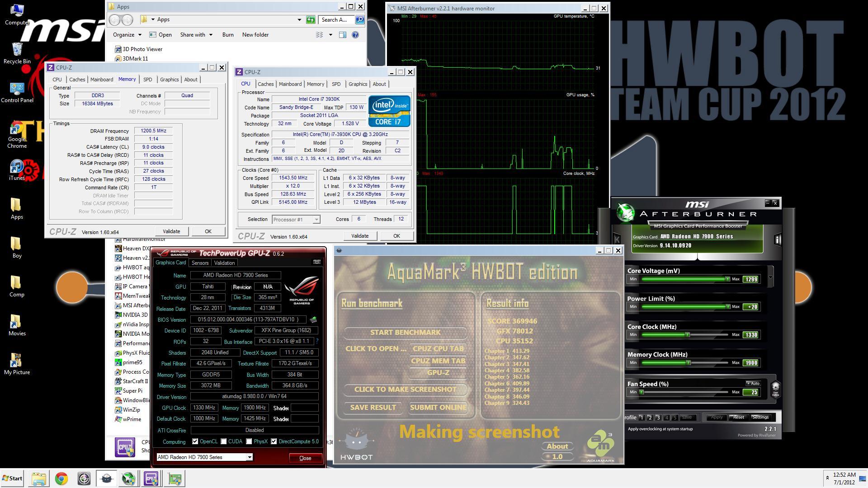Click START BENCHMARK in AquaMark
Viewport: 868px width, 488px height.
point(405,333)
